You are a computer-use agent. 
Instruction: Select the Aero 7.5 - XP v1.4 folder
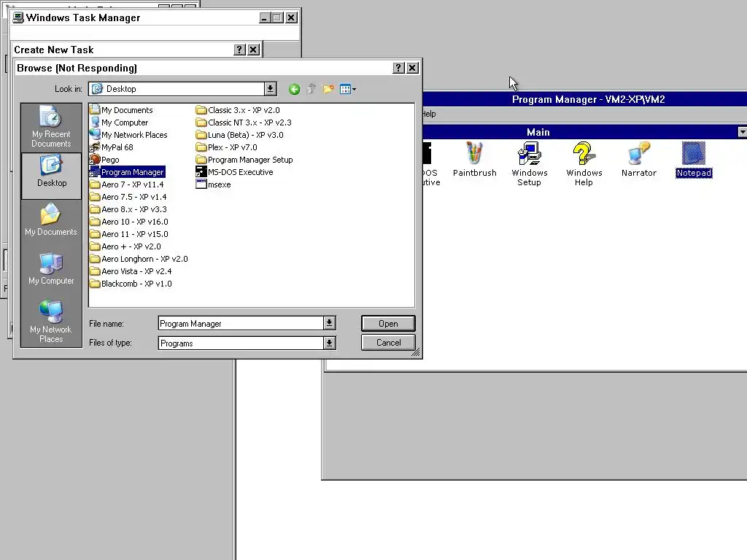[128, 197]
